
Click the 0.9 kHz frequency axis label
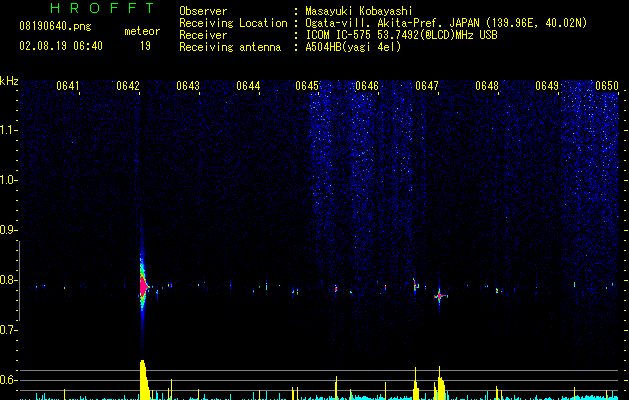coord(8,230)
